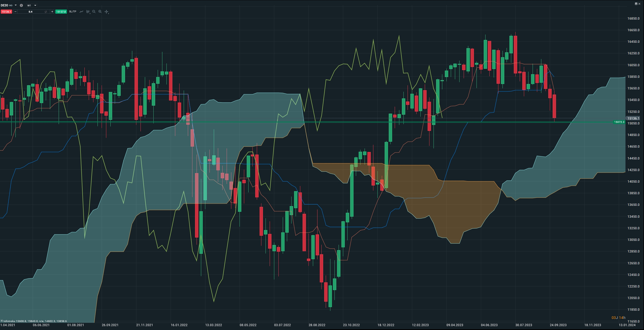Expand the DE30 instrument dropdown arrow
This screenshot has height=330, width=644.
(16, 5)
